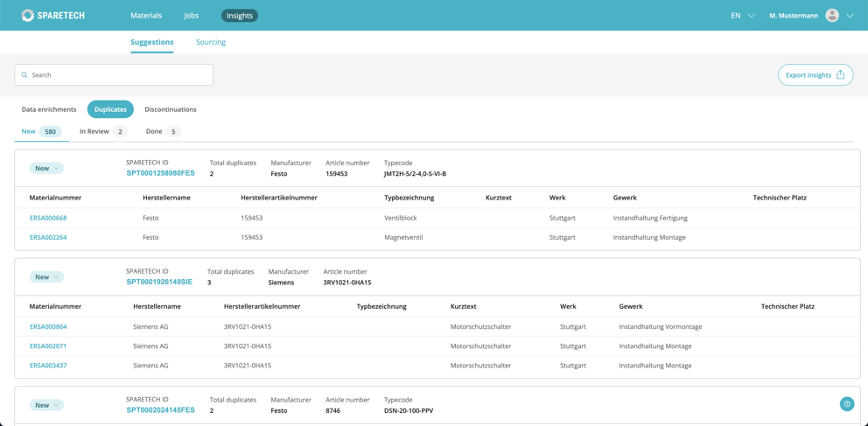Screen dimensions: 868x426
Task: Open status dropdown for Festo 8746 group
Action: coord(46,405)
